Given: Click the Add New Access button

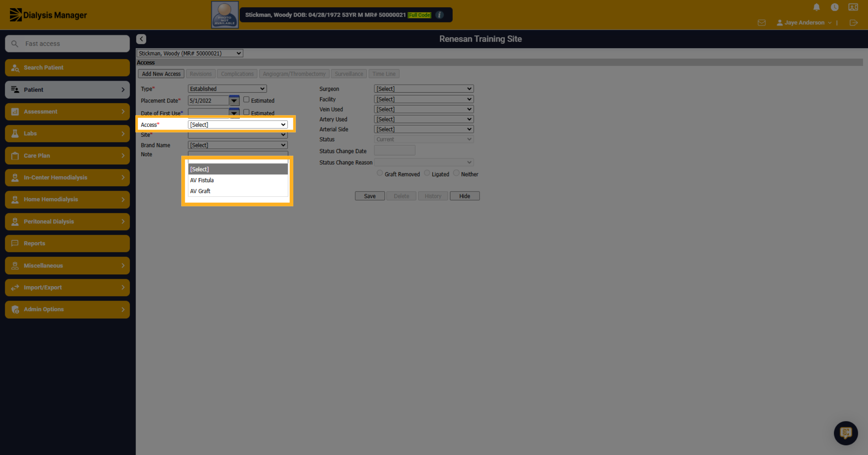Looking at the screenshot, I should [161, 74].
